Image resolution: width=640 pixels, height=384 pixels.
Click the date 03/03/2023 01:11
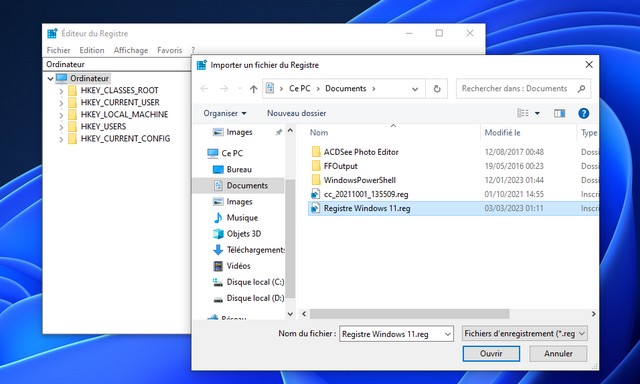click(514, 208)
